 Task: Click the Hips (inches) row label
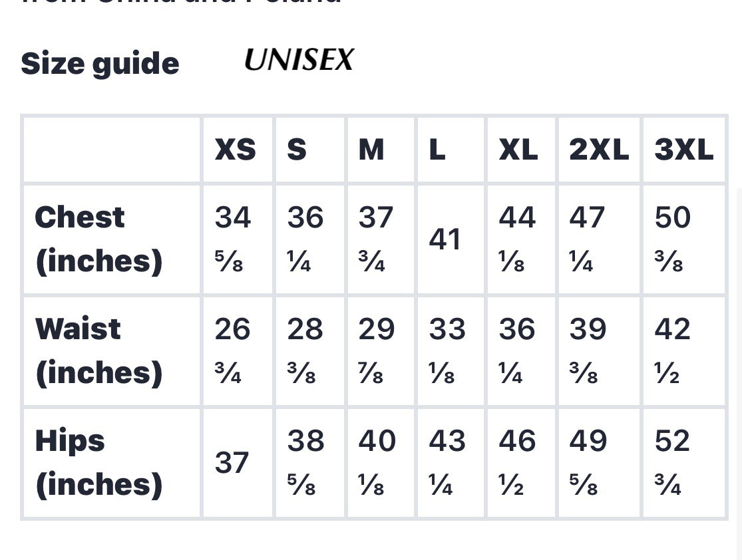coord(98,462)
